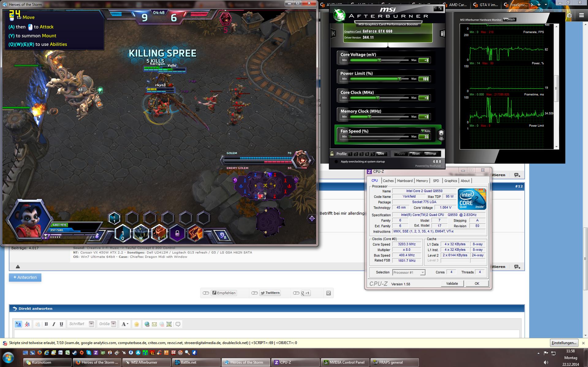This screenshot has width=588, height=367.
Task: Click the Kombustor 'K' button in Afterburner
Action: pos(333,33)
